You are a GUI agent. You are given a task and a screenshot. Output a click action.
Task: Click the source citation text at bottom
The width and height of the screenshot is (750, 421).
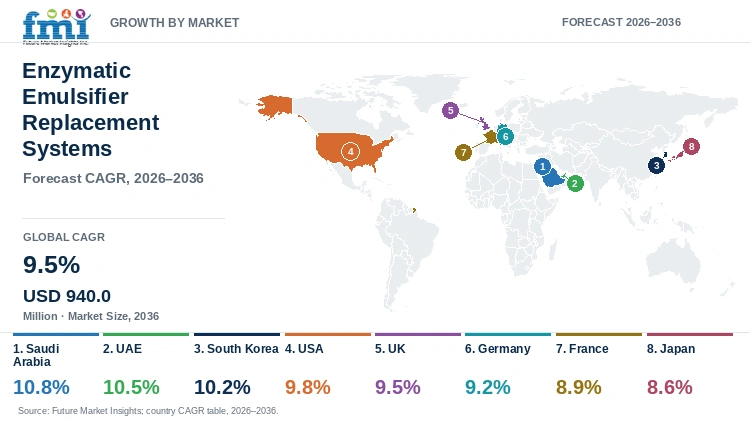(148, 411)
